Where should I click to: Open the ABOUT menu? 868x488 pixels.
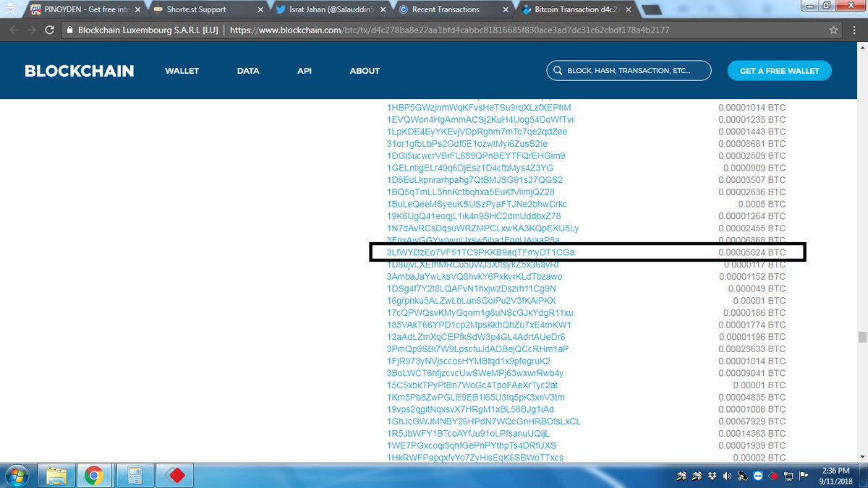(x=365, y=71)
